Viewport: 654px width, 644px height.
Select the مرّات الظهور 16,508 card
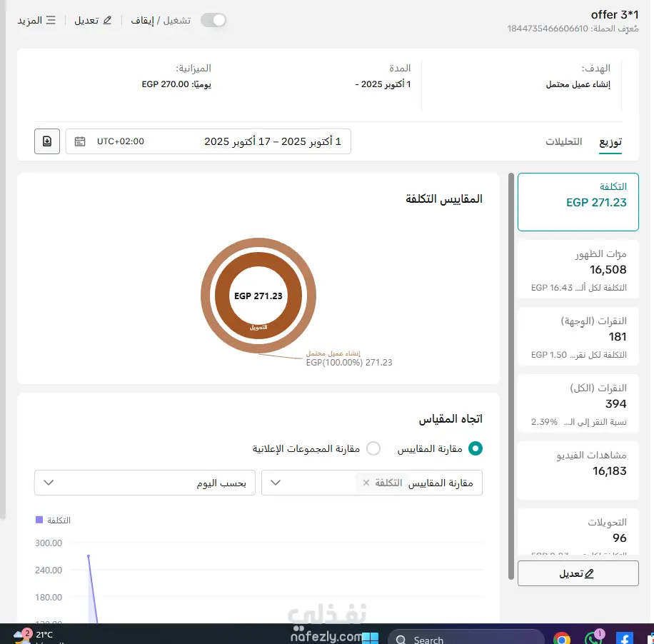click(x=578, y=269)
